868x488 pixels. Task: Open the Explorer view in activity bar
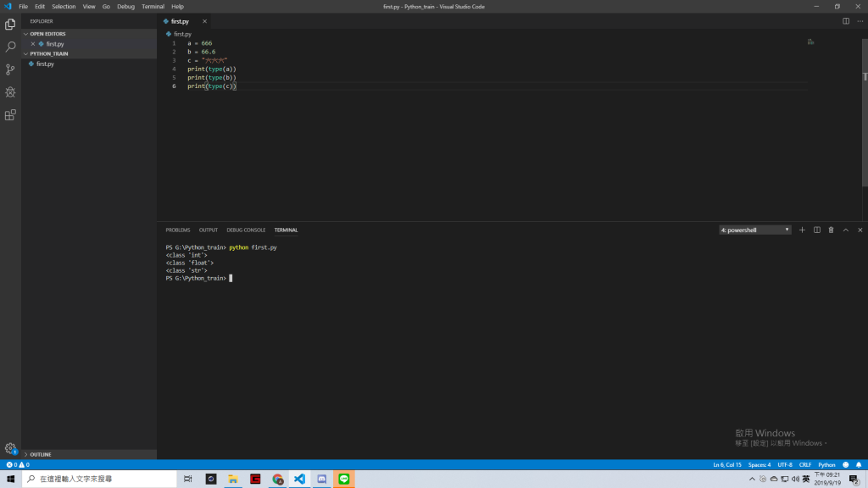click(x=10, y=25)
